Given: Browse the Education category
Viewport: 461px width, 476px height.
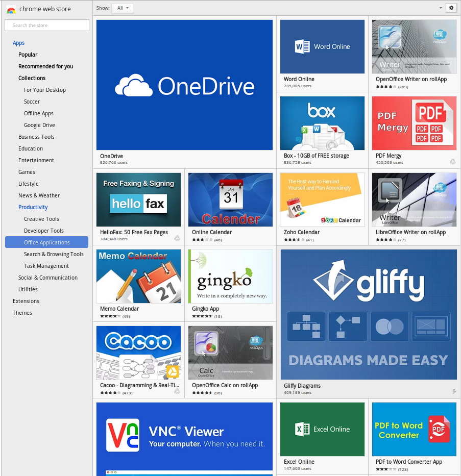Looking at the screenshot, I should [30, 148].
